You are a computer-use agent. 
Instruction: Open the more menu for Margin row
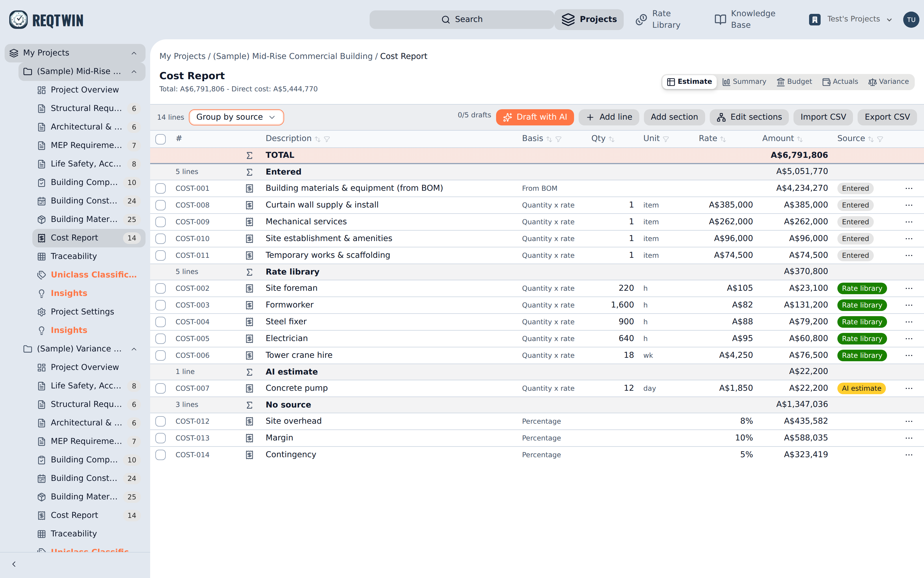point(909,438)
